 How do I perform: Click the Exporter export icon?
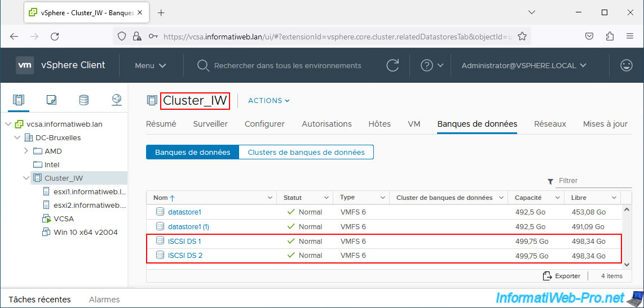(547, 276)
